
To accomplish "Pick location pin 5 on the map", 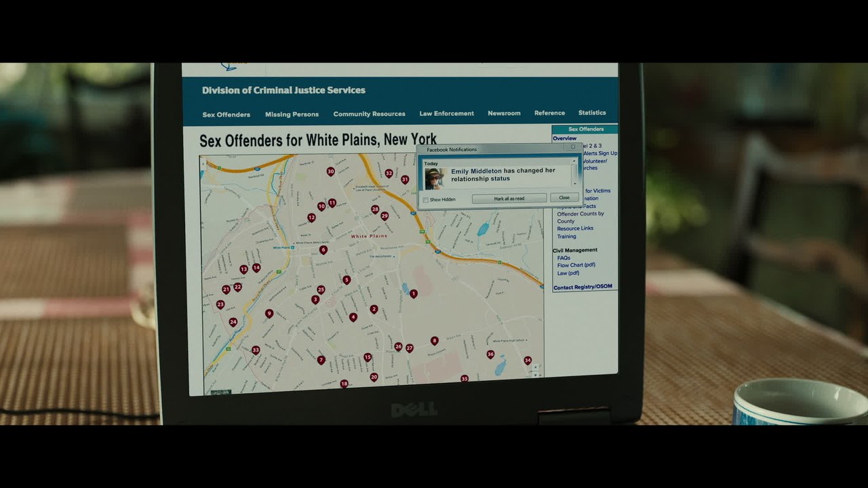I will point(347,280).
